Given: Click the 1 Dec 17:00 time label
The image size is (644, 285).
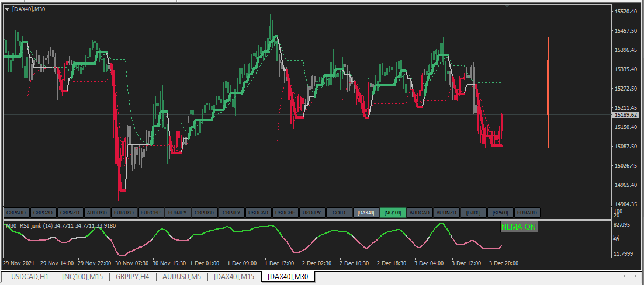Looking at the screenshot, I should pyautogui.click(x=280, y=263).
